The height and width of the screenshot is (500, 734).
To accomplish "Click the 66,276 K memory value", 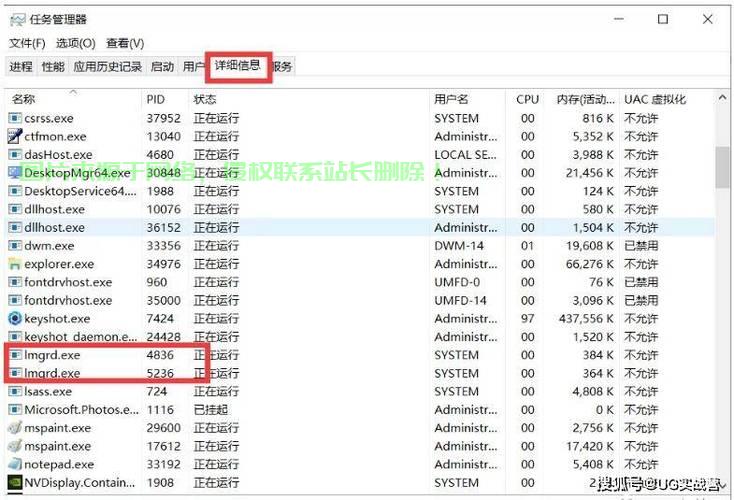I will [x=589, y=264].
